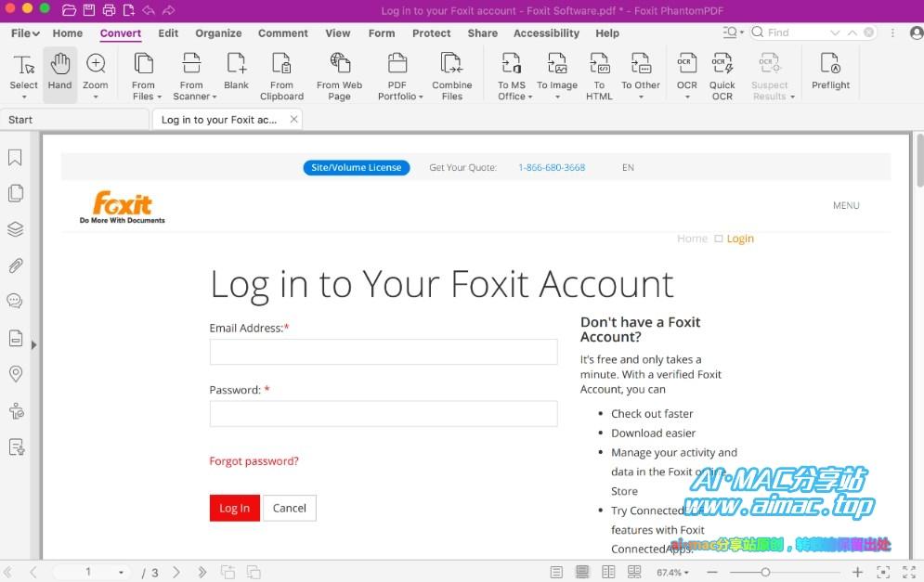Create PDF From Files
The image size is (924, 582).
pos(143,76)
